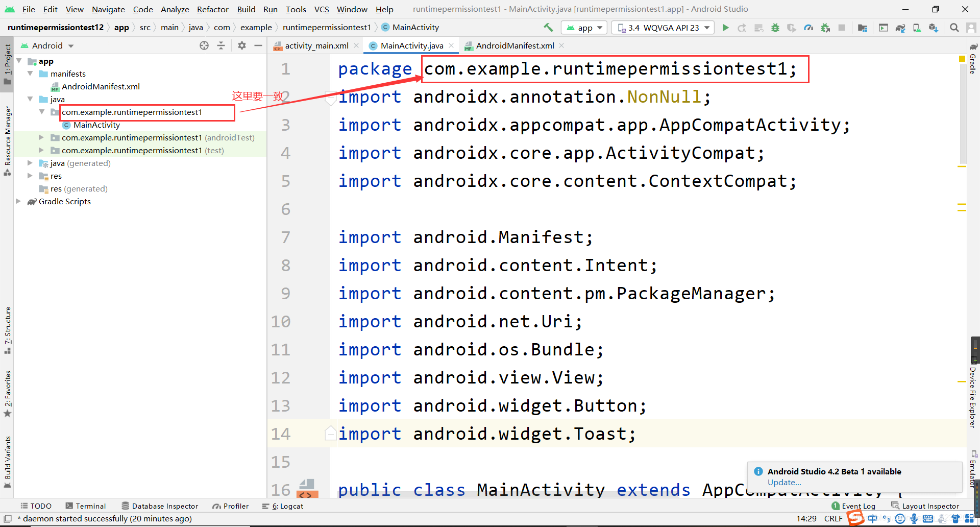
Task: Click Collapse All icon in Project panel
Action: (221, 45)
